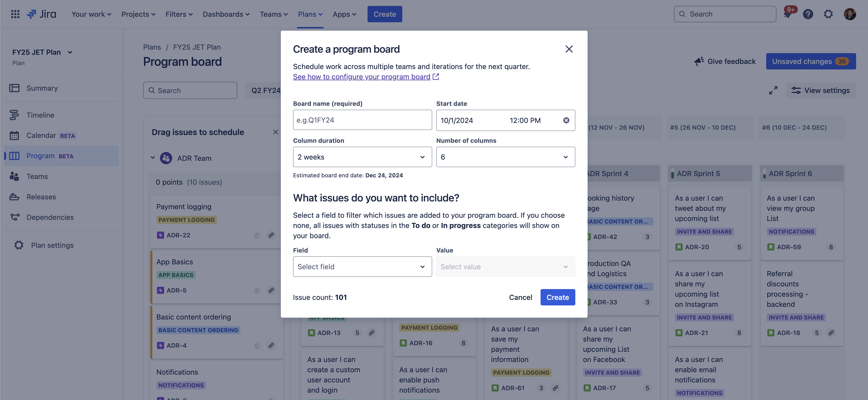The width and height of the screenshot is (868, 400).
Task: Open the user profile avatar
Action: point(850,14)
